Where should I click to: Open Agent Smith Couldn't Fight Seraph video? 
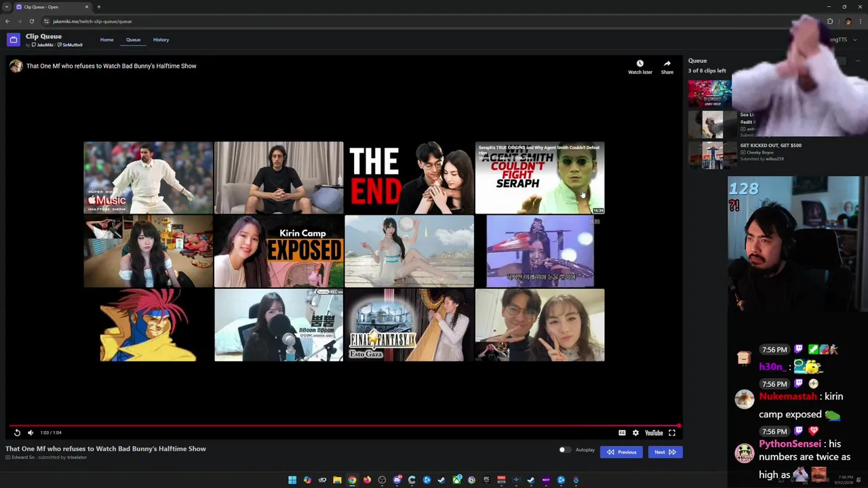[x=540, y=178]
